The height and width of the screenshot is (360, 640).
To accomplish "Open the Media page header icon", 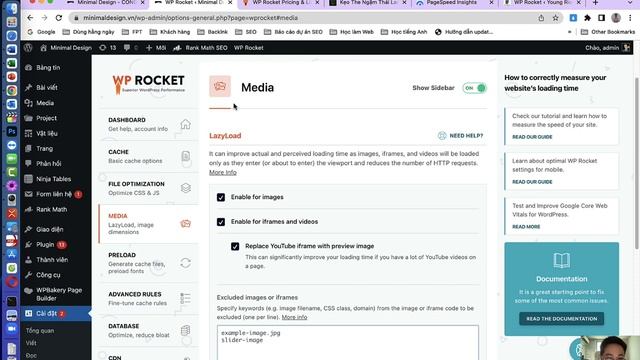I will (x=220, y=86).
